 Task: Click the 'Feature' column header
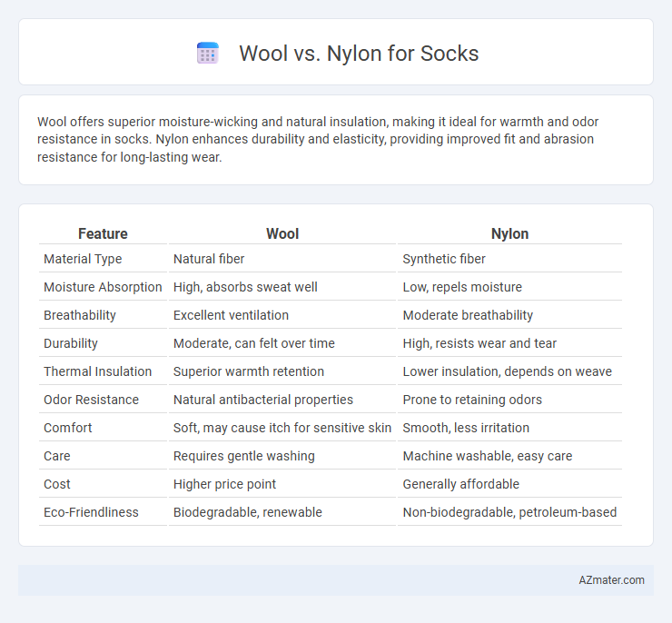(x=103, y=233)
